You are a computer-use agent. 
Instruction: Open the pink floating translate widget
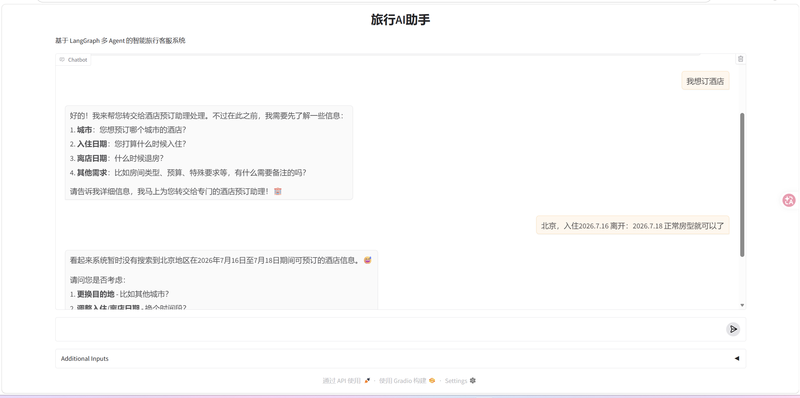(x=789, y=200)
